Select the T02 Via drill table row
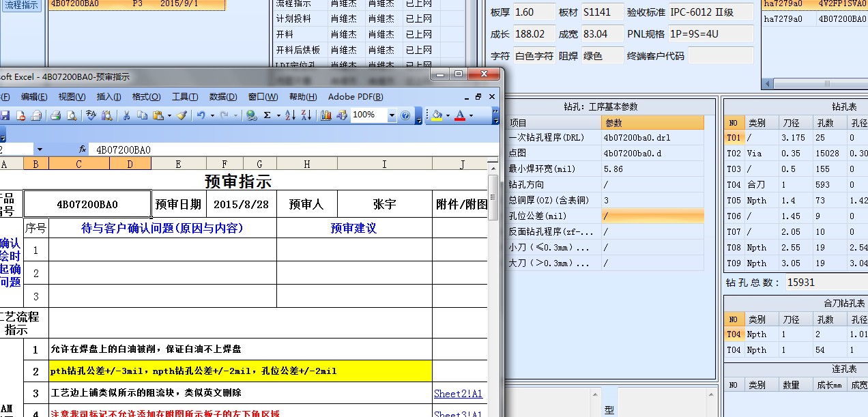 point(796,154)
